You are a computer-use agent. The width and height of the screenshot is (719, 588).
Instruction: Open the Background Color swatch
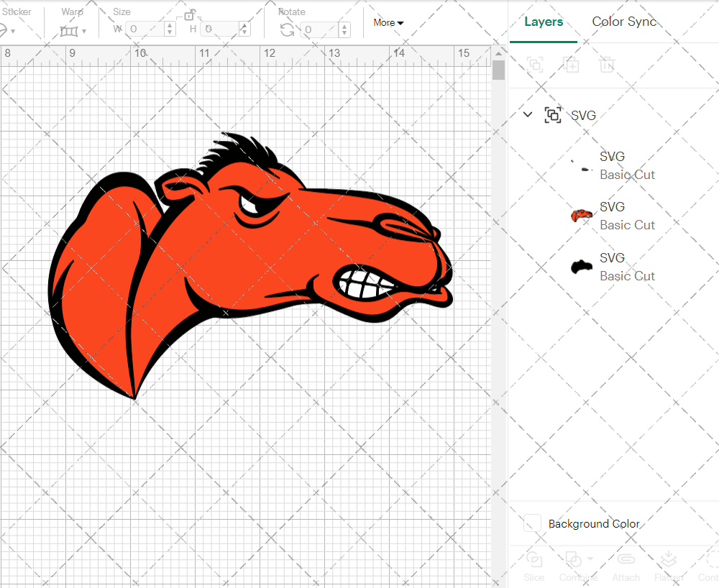tap(531, 524)
